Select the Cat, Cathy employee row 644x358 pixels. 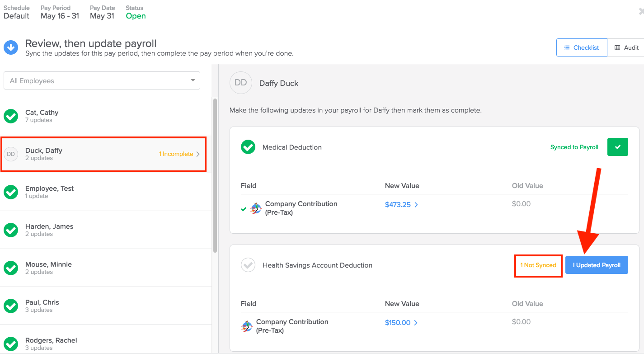click(106, 116)
